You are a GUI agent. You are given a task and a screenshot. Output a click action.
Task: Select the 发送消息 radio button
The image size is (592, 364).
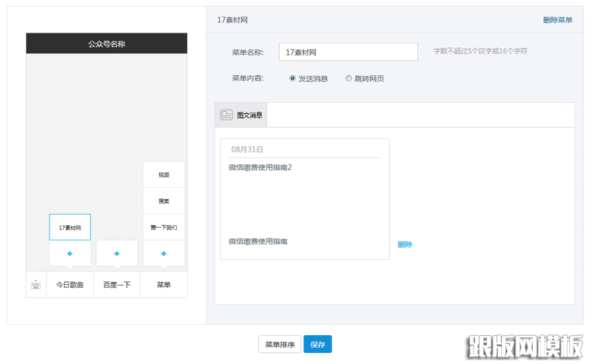pos(292,78)
